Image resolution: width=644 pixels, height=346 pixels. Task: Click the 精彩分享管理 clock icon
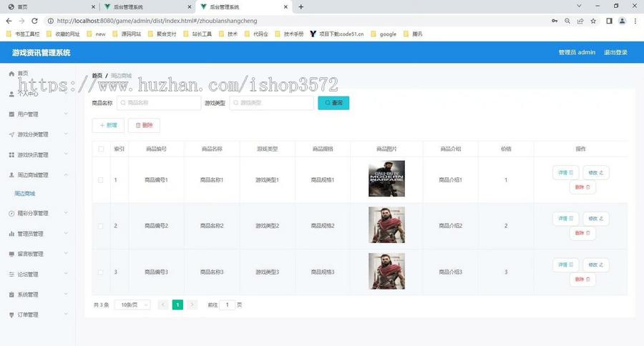click(x=11, y=214)
